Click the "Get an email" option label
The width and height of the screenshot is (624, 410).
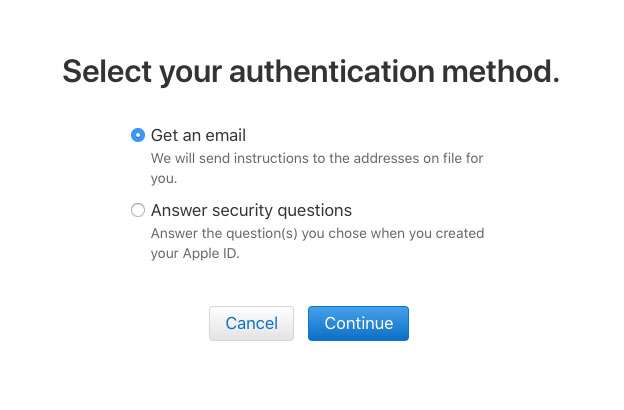tap(198, 135)
